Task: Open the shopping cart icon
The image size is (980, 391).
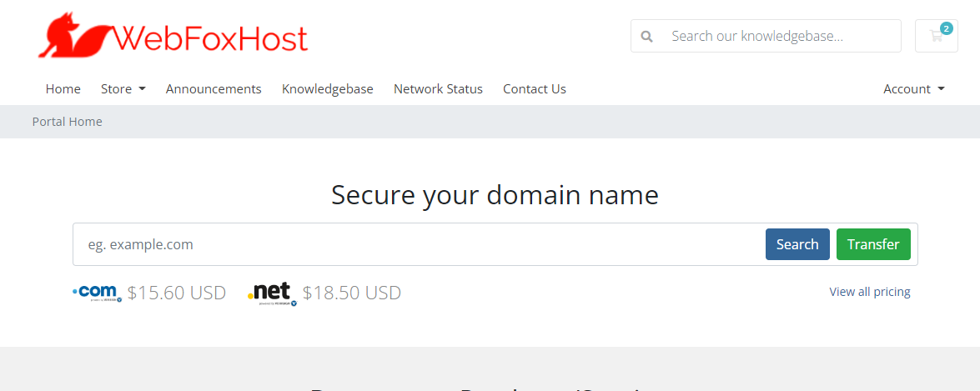Action: pyautogui.click(x=936, y=37)
